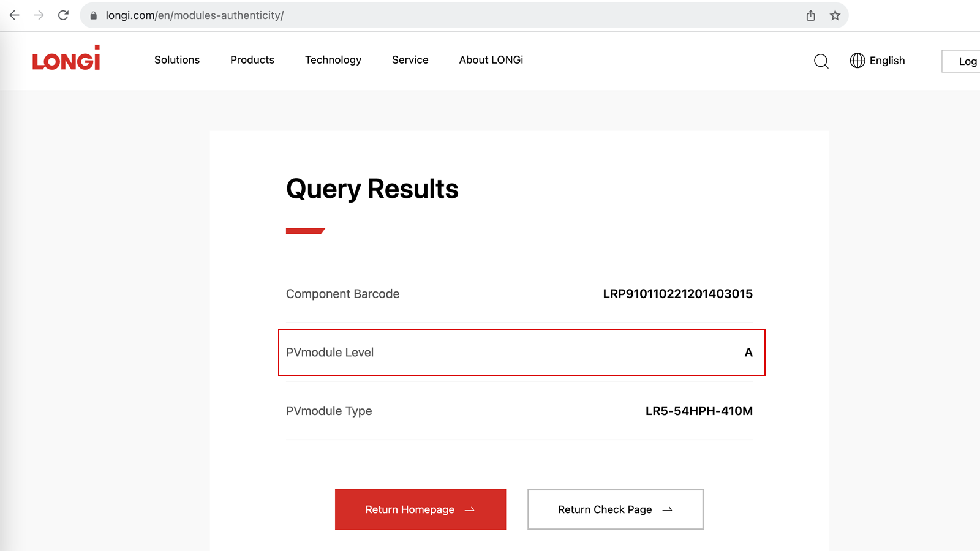Open site search via magnifier icon
This screenshot has width=980, height=551.
(x=821, y=61)
